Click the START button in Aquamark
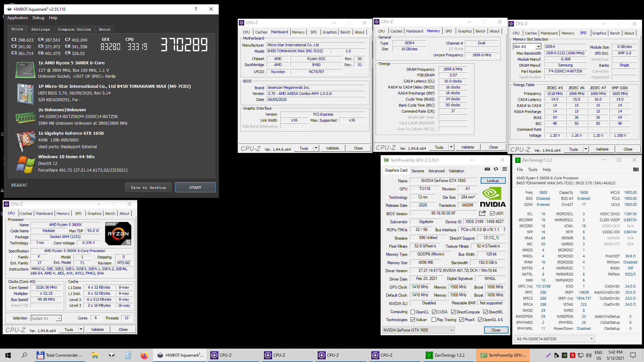The image size is (644, 362). 195,187
